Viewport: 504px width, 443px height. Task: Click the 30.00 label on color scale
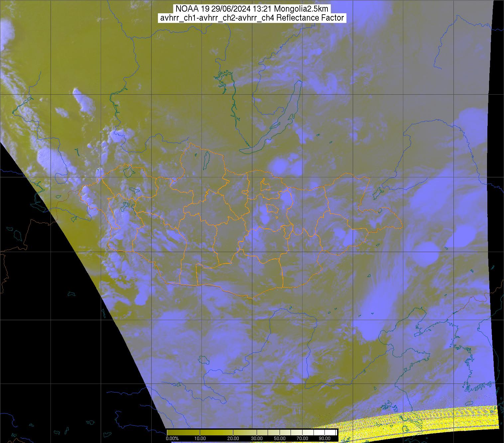(256, 438)
